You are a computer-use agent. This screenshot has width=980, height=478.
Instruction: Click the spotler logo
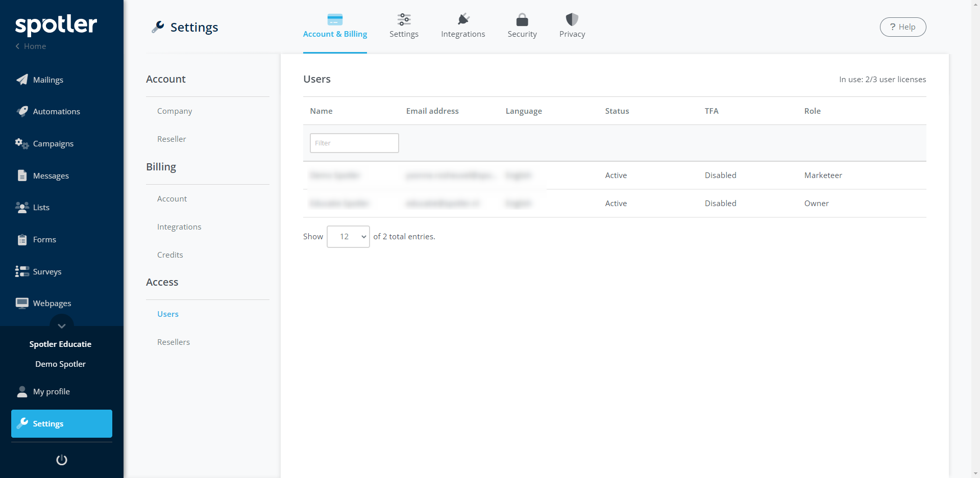pos(56,25)
